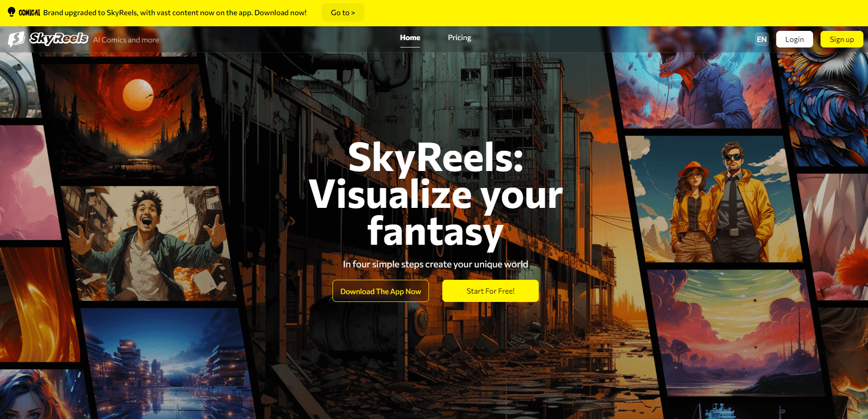The image size is (868, 419).
Task: Click the Login button
Action: tap(794, 39)
